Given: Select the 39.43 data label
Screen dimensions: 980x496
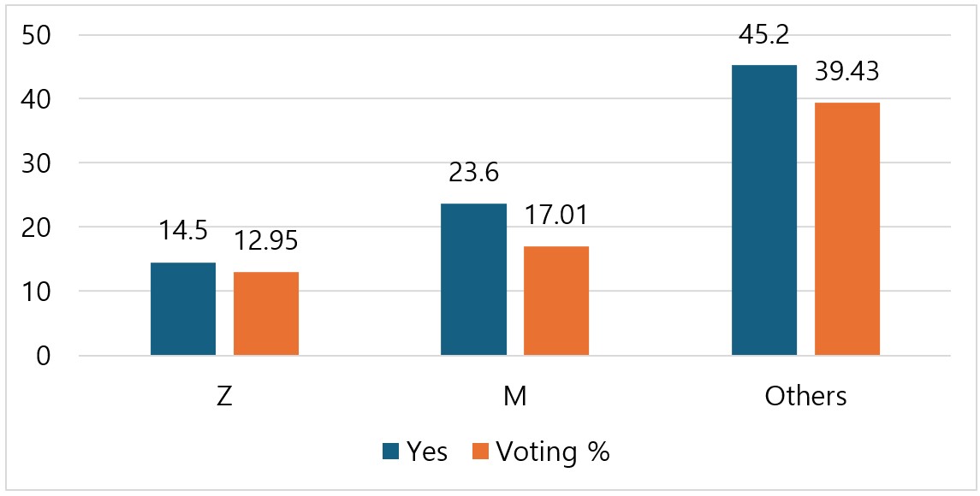Looking at the screenshot, I should coord(847,72).
